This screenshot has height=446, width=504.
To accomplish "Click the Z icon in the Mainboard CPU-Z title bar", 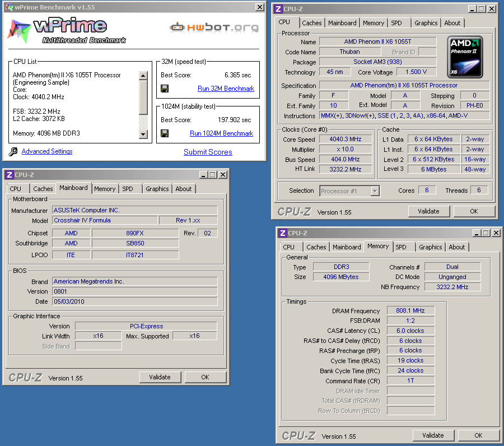I will [10, 175].
